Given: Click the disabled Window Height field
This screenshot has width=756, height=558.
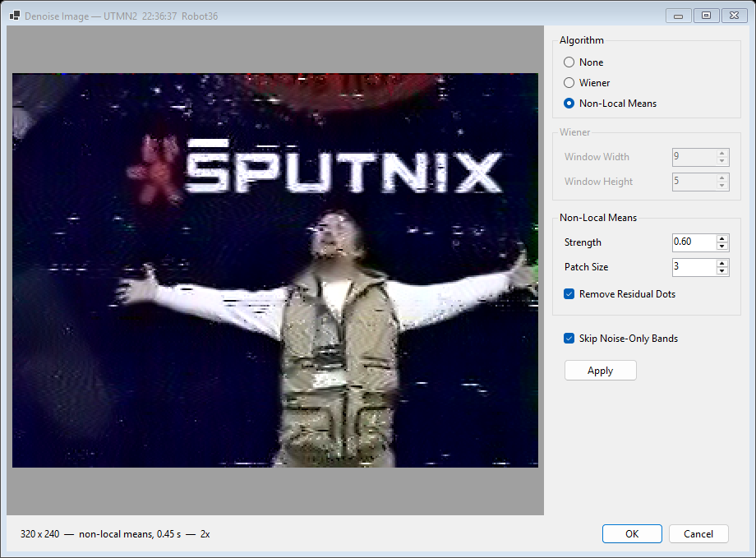Looking at the screenshot, I should click(x=694, y=182).
